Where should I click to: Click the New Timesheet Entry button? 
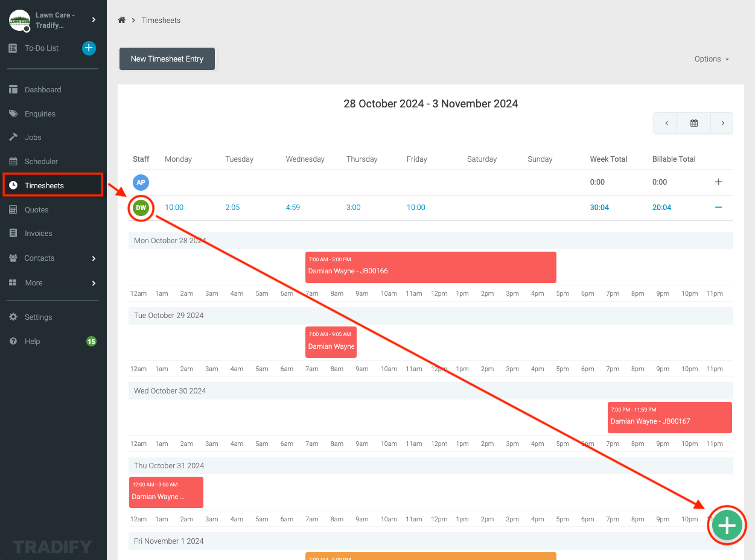pyautogui.click(x=167, y=59)
